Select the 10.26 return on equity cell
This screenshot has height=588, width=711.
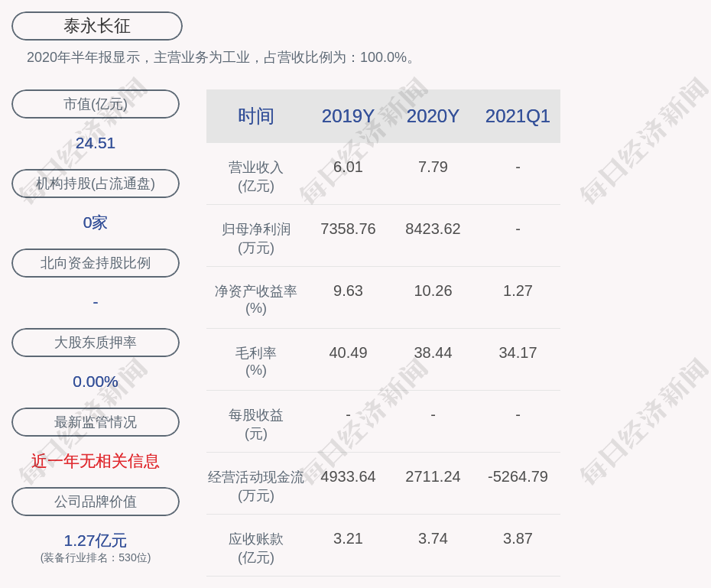(433, 291)
